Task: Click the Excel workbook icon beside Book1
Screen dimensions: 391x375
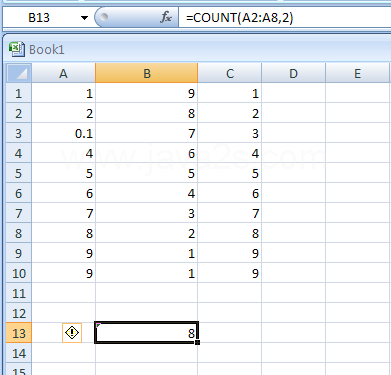Action: click(17, 49)
